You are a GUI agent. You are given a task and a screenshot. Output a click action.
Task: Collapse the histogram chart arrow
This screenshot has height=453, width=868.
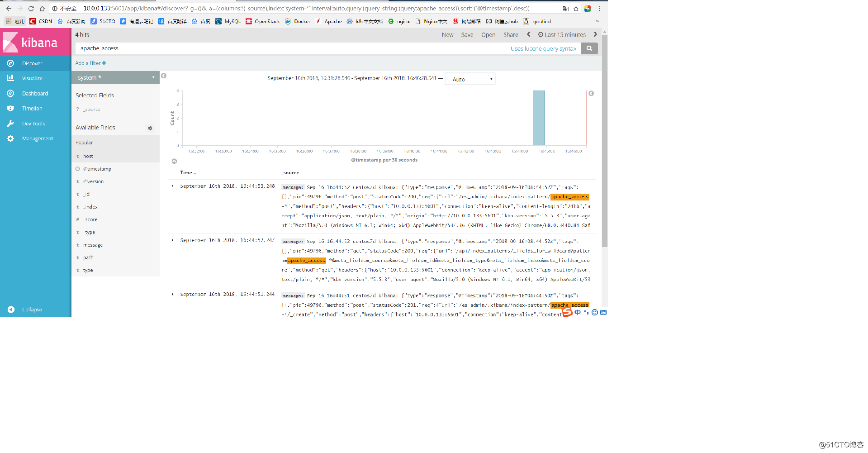(x=174, y=161)
